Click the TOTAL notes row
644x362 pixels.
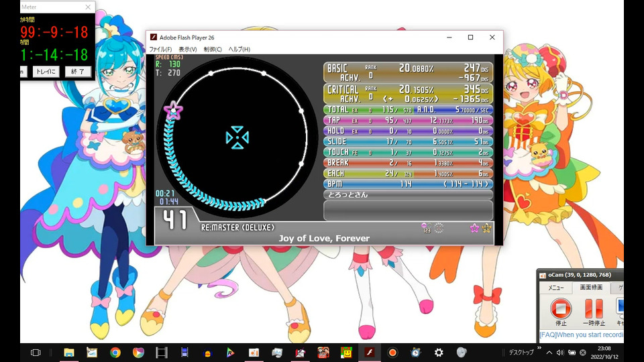409,110
